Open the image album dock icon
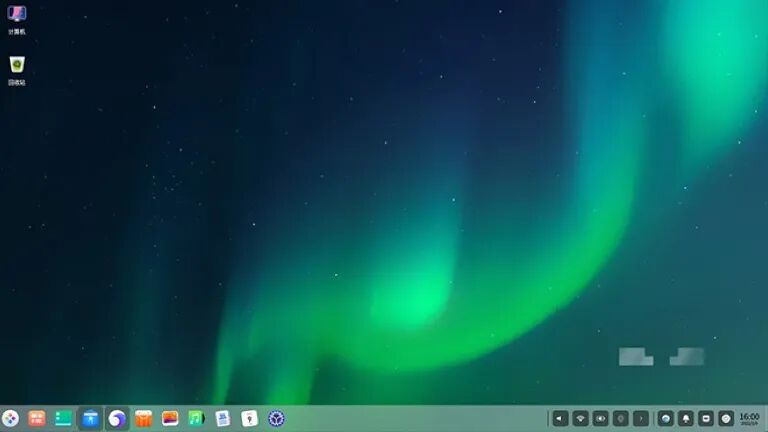The image size is (768, 432). coord(170,418)
